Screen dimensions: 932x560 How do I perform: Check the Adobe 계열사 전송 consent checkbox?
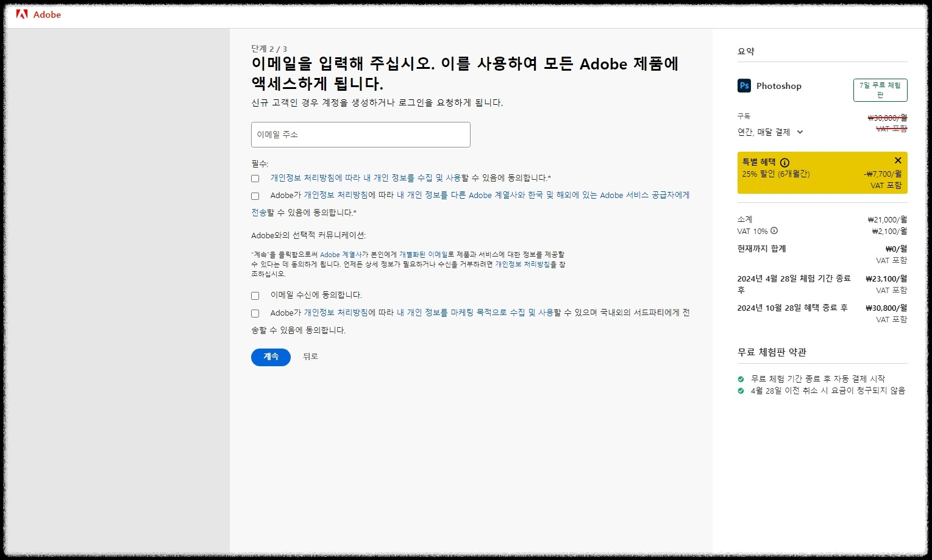coord(255,196)
